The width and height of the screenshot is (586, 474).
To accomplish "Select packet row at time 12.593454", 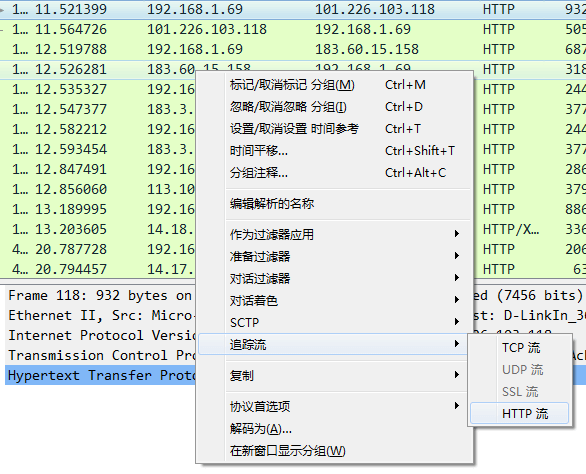I will (97, 150).
